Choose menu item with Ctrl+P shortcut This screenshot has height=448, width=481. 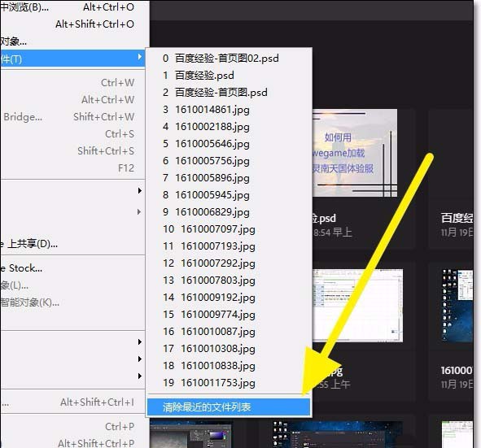click(x=72, y=427)
